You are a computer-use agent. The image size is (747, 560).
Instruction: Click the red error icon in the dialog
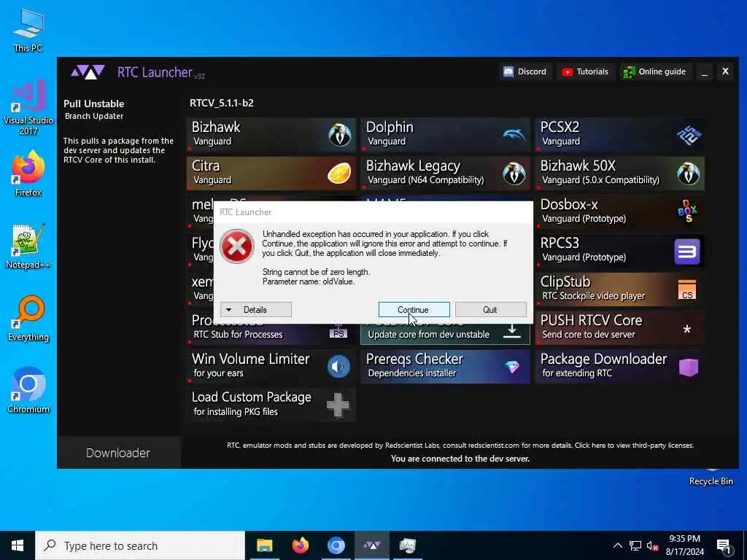pos(237,246)
